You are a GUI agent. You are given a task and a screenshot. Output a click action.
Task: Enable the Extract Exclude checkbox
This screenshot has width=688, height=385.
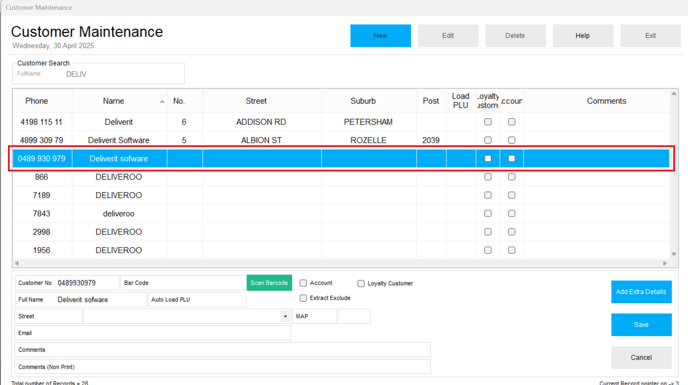[303, 298]
